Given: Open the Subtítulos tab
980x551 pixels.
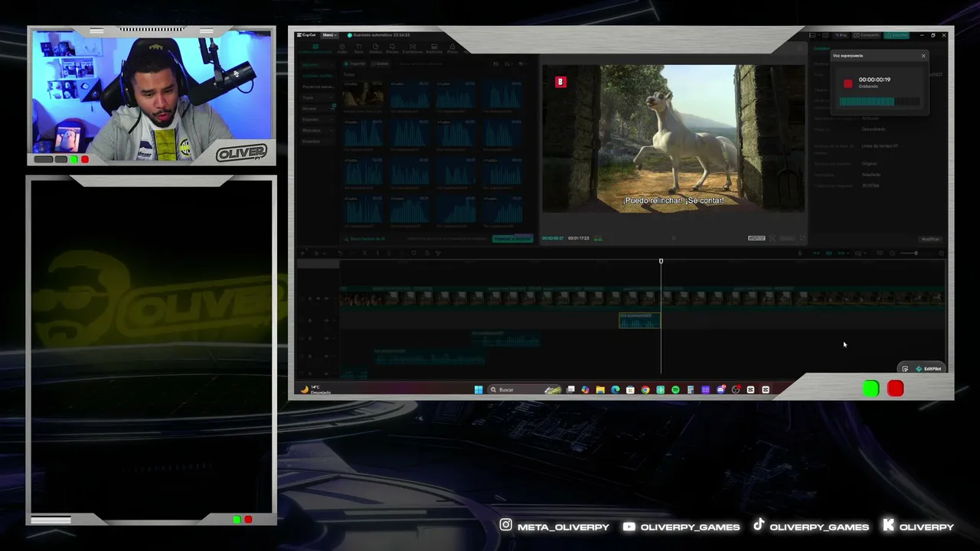Looking at the screenshot, I should pyautogui.click(x=434, y=49).
